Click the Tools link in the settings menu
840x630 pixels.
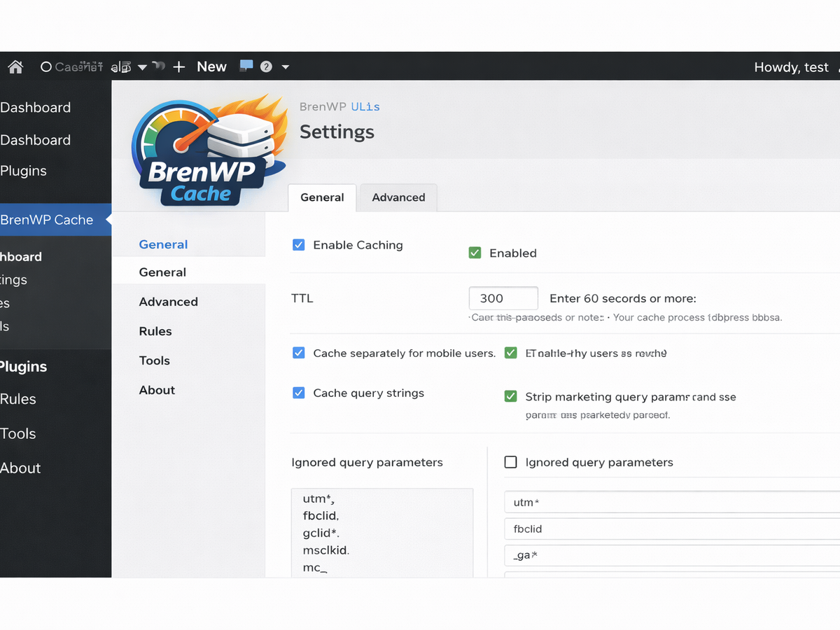click(x=153, y=360)
